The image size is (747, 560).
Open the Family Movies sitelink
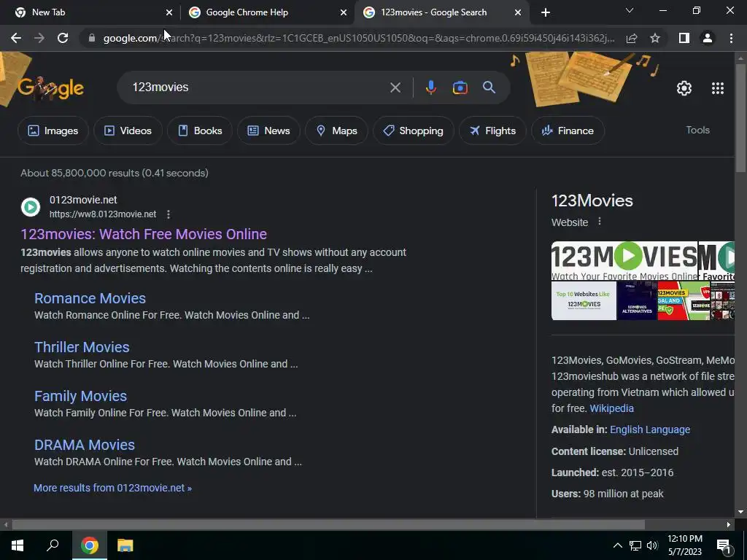(80, 396)
